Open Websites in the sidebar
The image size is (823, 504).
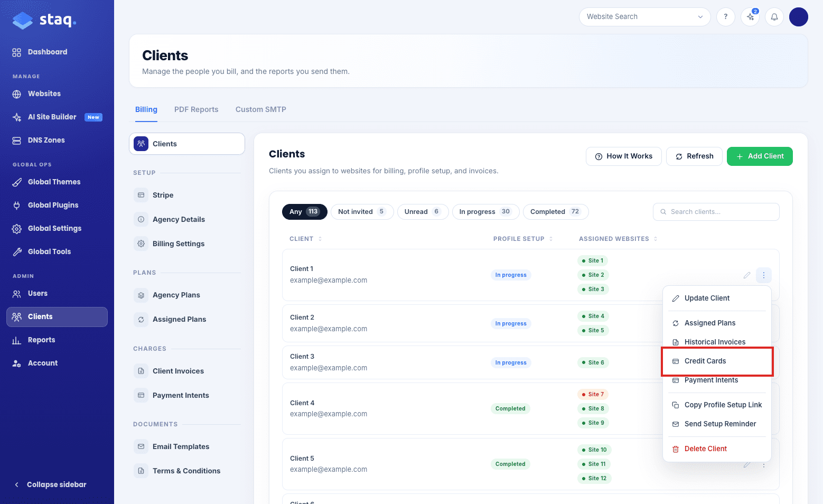(x=57, y=94)
